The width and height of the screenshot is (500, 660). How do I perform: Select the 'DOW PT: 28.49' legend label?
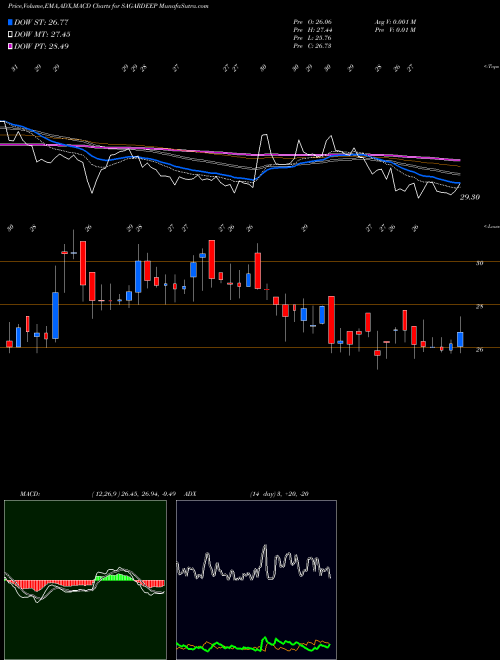click(41, 46)
